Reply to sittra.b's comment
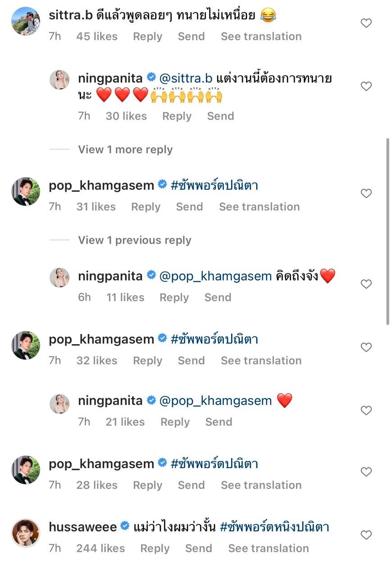 click(x=147, y=36)
